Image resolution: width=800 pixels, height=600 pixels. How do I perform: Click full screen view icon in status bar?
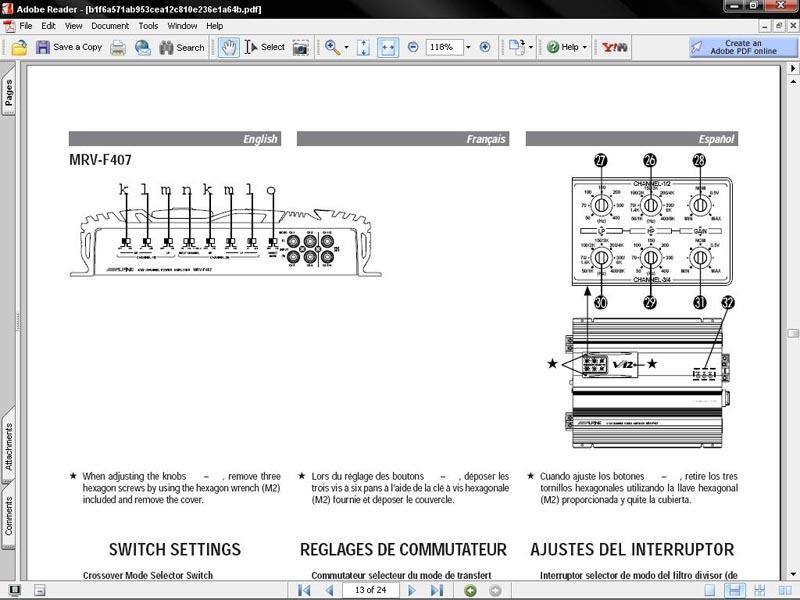[15, 590]
